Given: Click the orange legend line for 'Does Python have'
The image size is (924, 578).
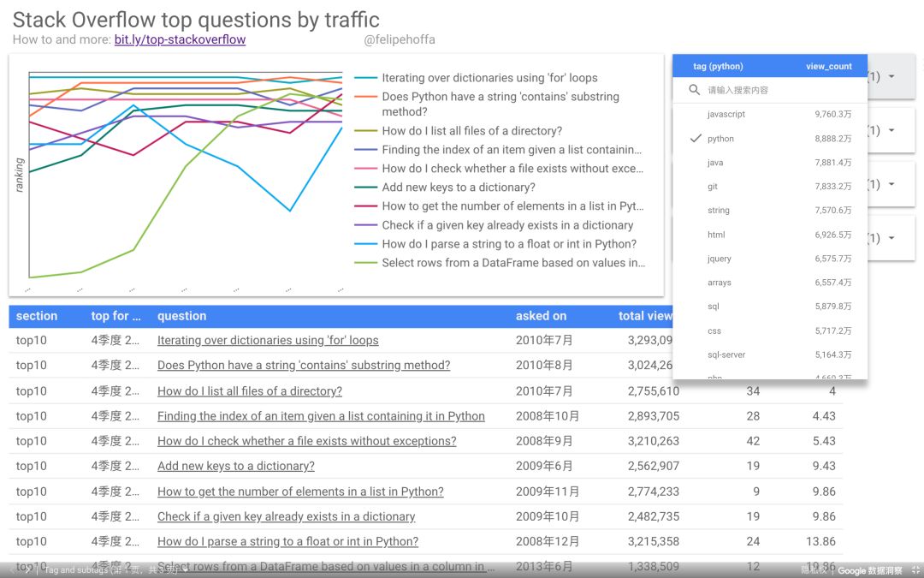Looking at the screenshot, I should (x=365, y=96).
